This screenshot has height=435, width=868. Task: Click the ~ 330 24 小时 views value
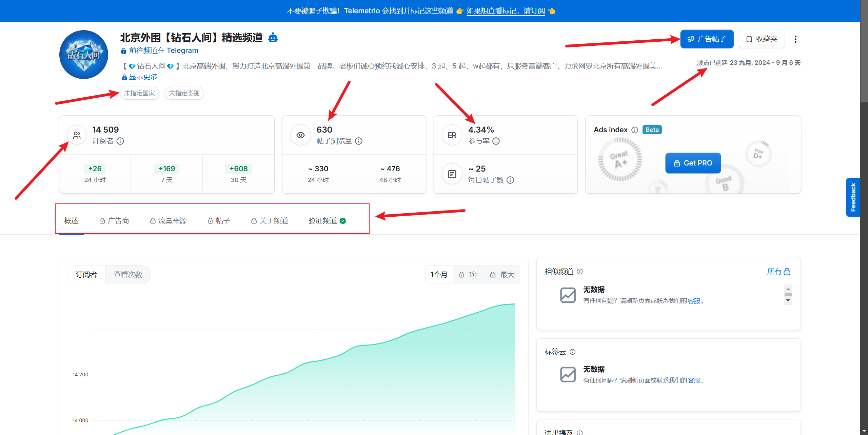pyautogui.click(x=318, y=174)
